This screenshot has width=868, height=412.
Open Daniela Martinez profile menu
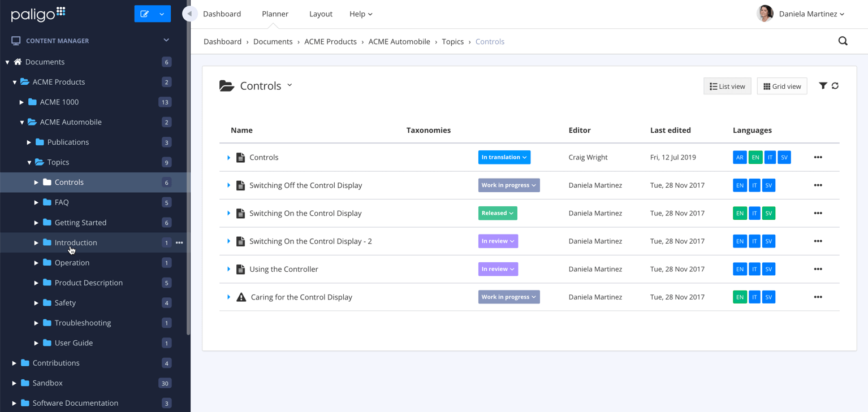807,14
